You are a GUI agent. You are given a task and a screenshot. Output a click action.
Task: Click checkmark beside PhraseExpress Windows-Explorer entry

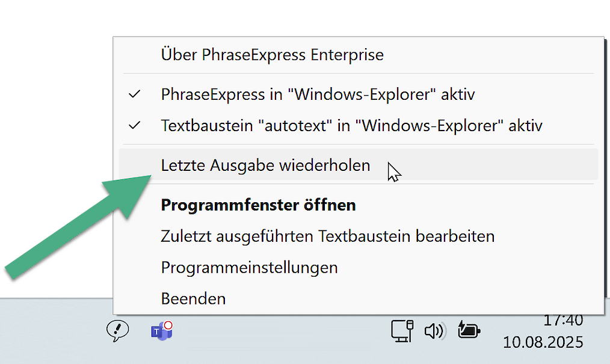pyautogui.click(x=135, y=94)
